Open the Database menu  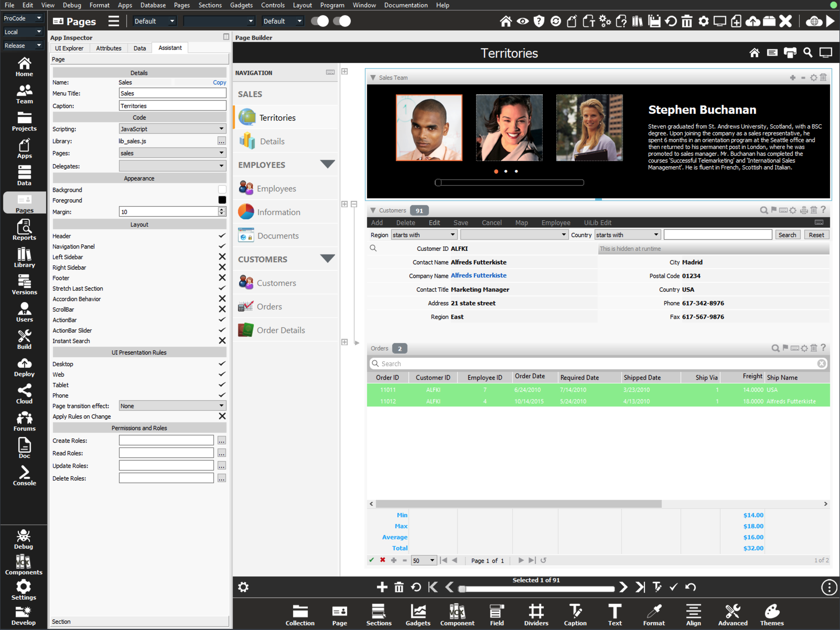tap(153, 5)
